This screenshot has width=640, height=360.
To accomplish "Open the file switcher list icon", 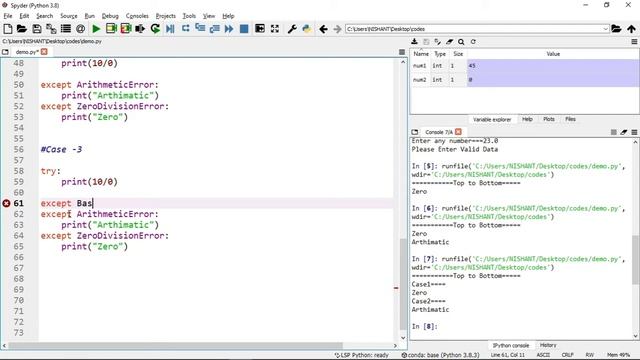I will pos(66,29).
